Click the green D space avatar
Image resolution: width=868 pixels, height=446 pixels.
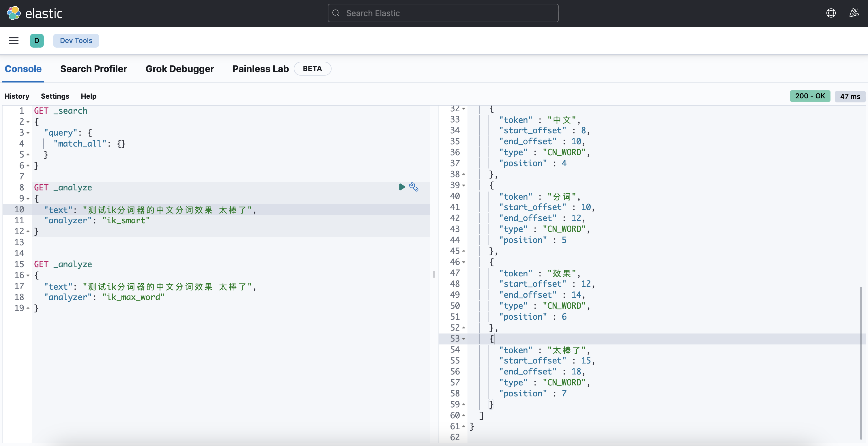click(x=37, y=41)
